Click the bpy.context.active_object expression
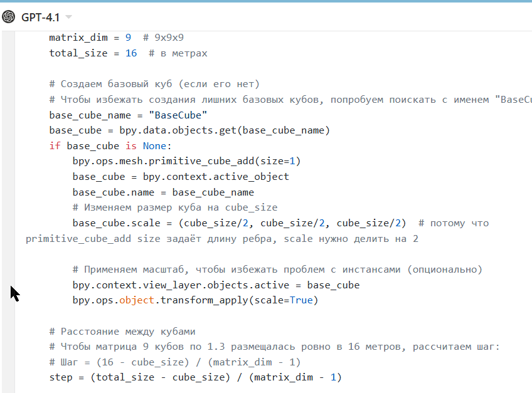This screenshot has height=393, width=532. [x=216, y=177]
